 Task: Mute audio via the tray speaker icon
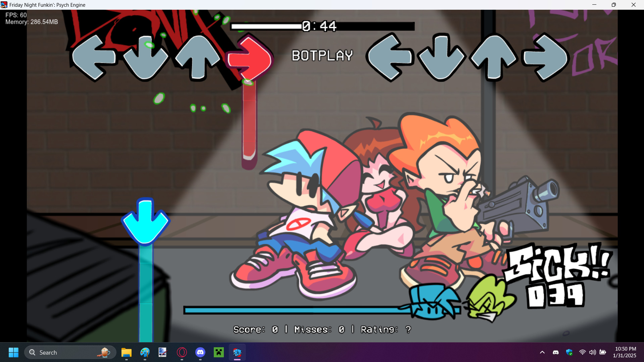(592, 352)
